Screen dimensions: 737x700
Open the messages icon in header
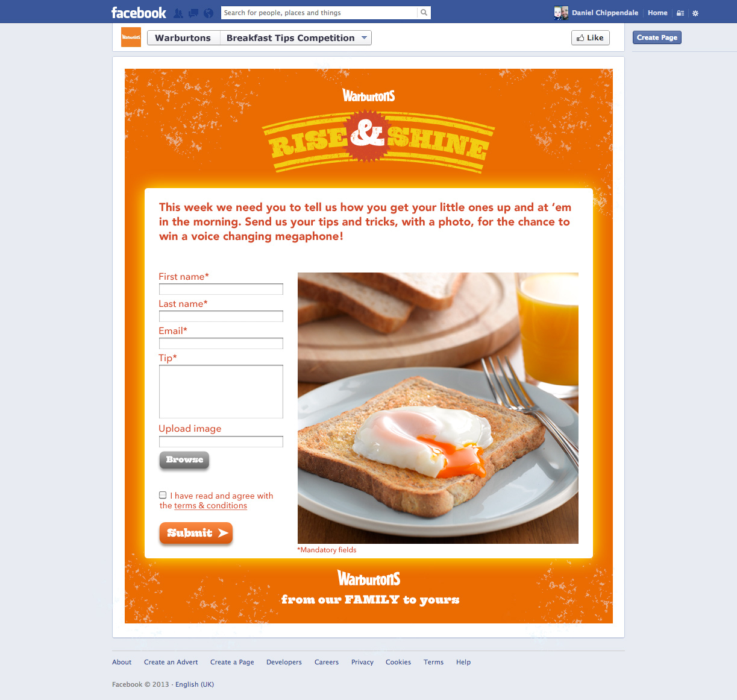pyautogui.click(x=193, y=13)
